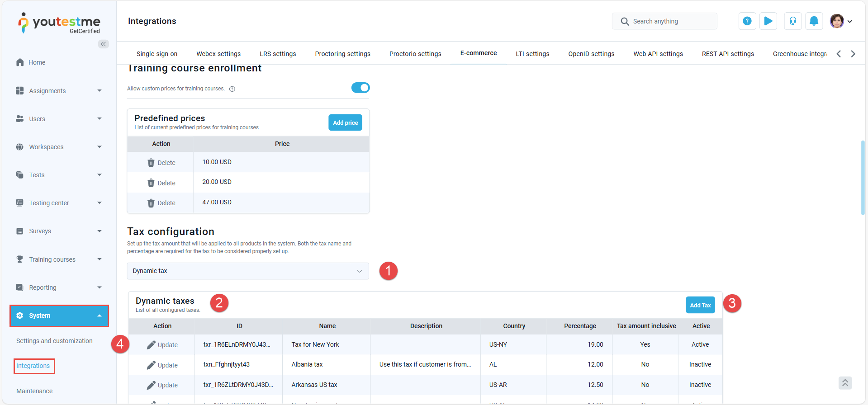Expand the Tests menu arrow

tap(100, 175)
